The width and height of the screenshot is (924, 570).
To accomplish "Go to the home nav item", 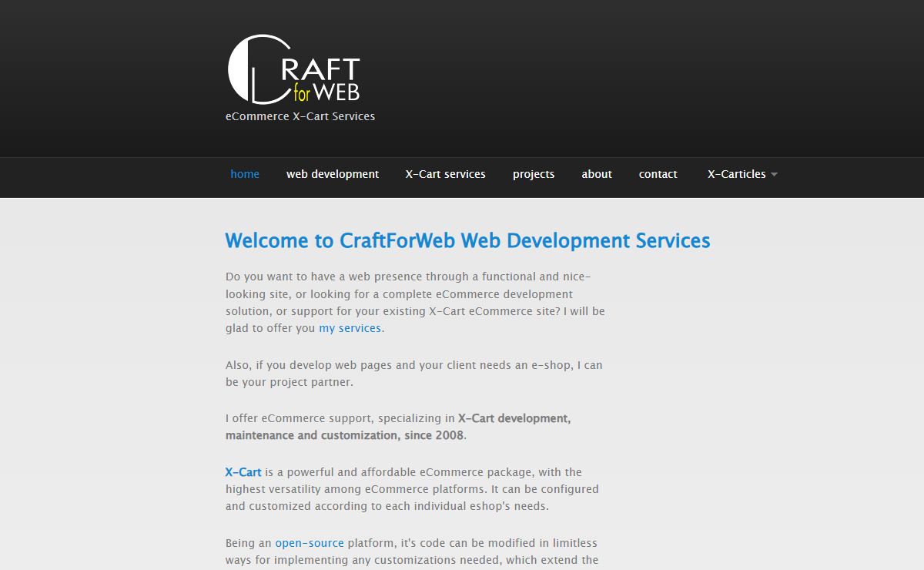I will coord(245,174).
